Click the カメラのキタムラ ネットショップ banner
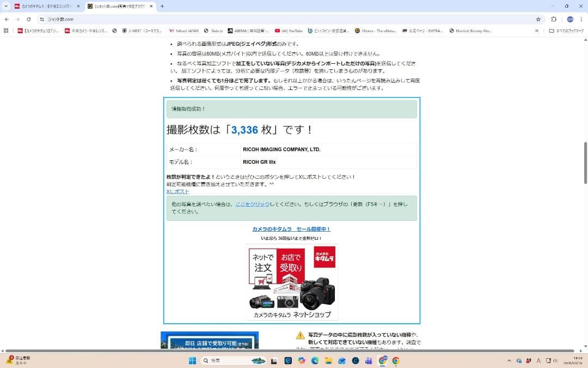The width and height of the screenshot is (588, 368). coord(292,282)
